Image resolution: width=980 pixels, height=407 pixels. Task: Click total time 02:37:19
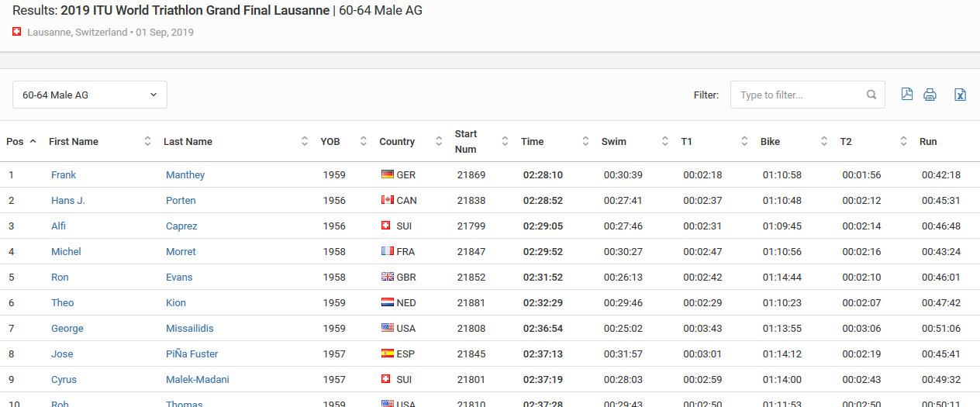543,379
